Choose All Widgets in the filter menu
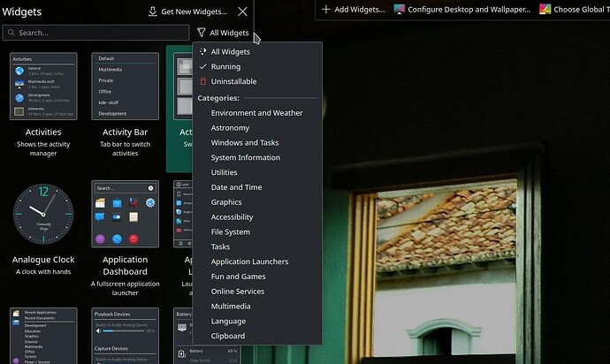The image size is (610, 364). tap(256, 52)
